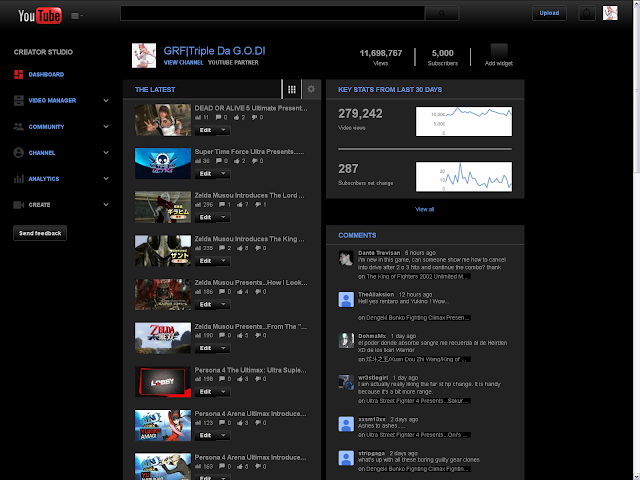Open Super Time Force Ultra thumbnail

[163, 163]
